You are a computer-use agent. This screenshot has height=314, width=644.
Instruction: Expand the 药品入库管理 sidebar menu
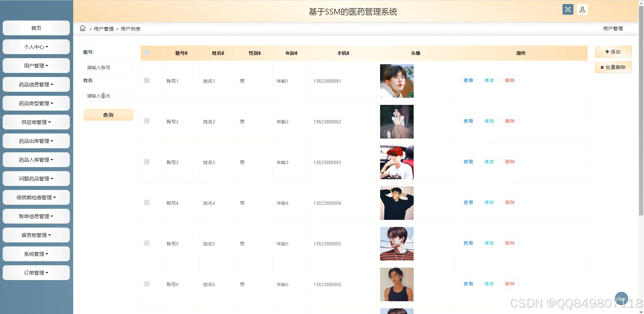(36, 160)
